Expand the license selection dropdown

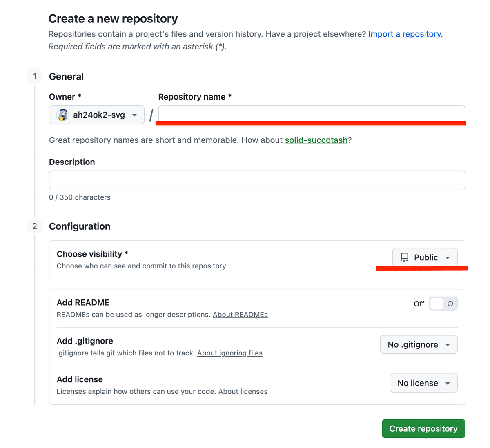point(423,383)
